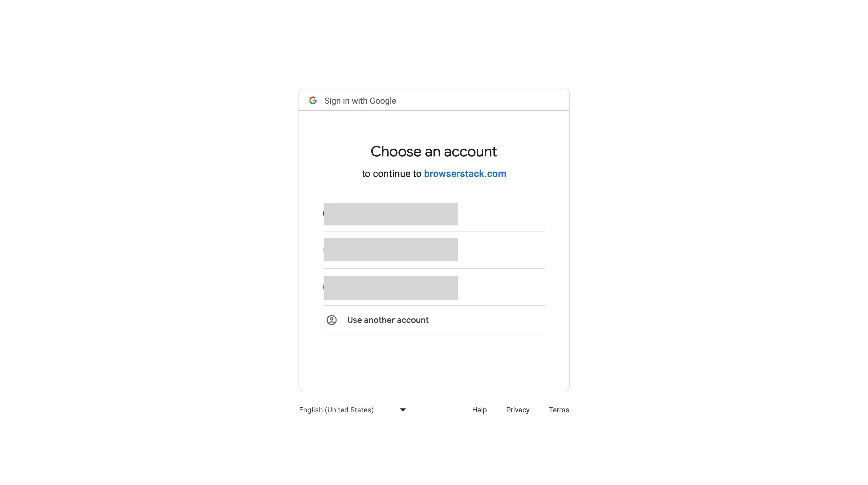The image size is (868, 485).
Task: Click blank space right of the first account
Action: (501, 214)
